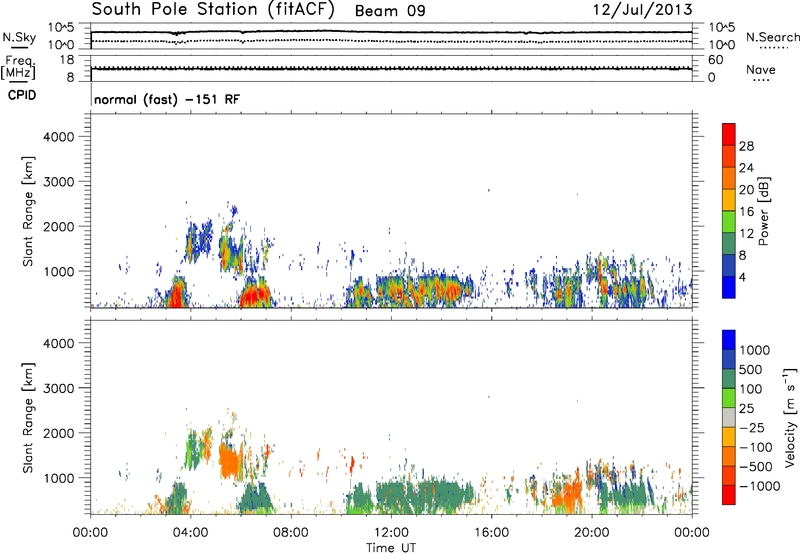This screenshot has width=800, height=554.
Task: Click the '28' power scale value
Action: (746, 146)
